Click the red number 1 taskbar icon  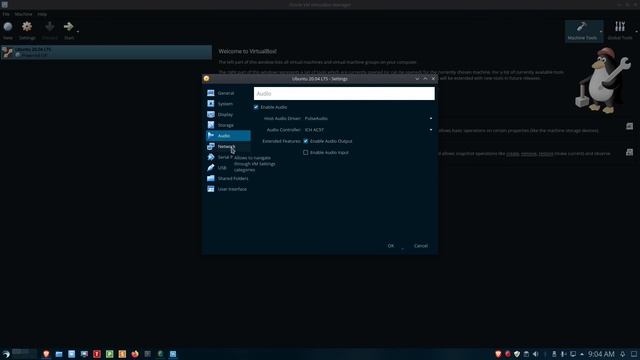point(97,354)
